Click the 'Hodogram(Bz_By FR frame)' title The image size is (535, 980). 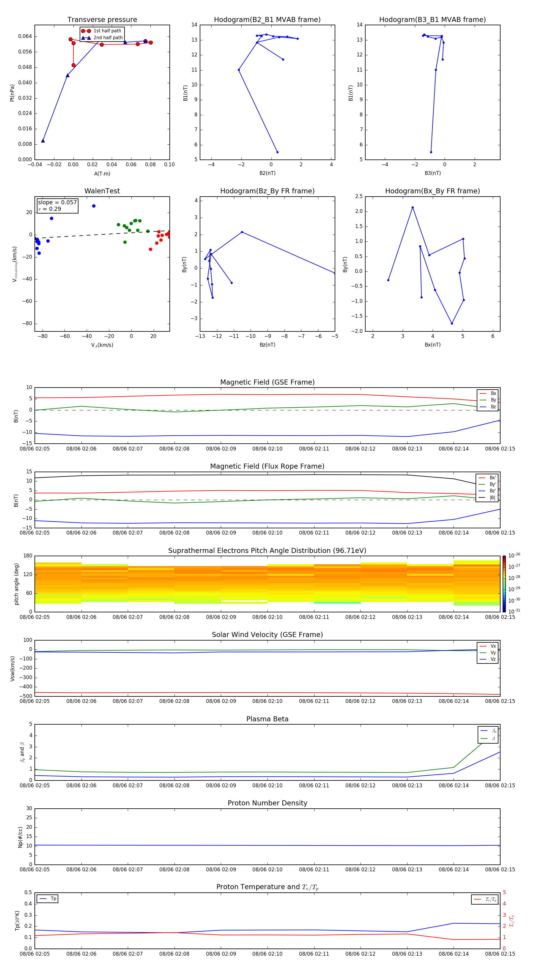[x=267, y=191]
